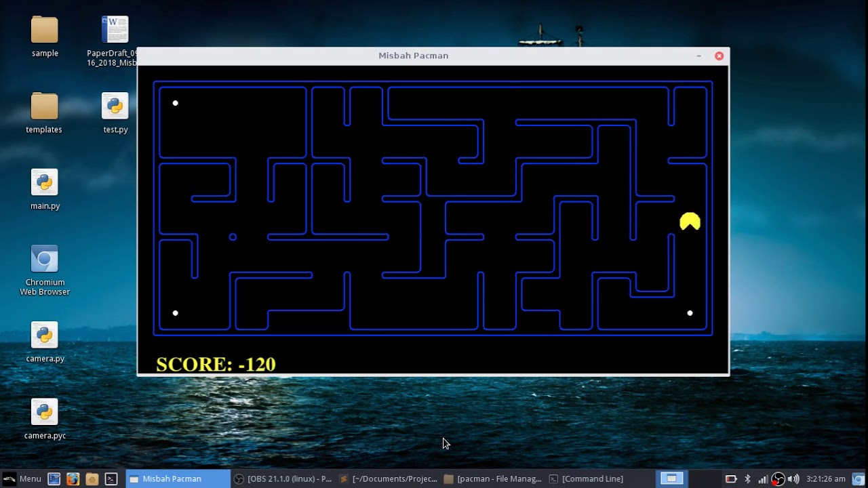Click the show desktop icon in the taskbar
The height and width of the screenshot is (488, 868).
pyautogui.click(x=54, y=479)
